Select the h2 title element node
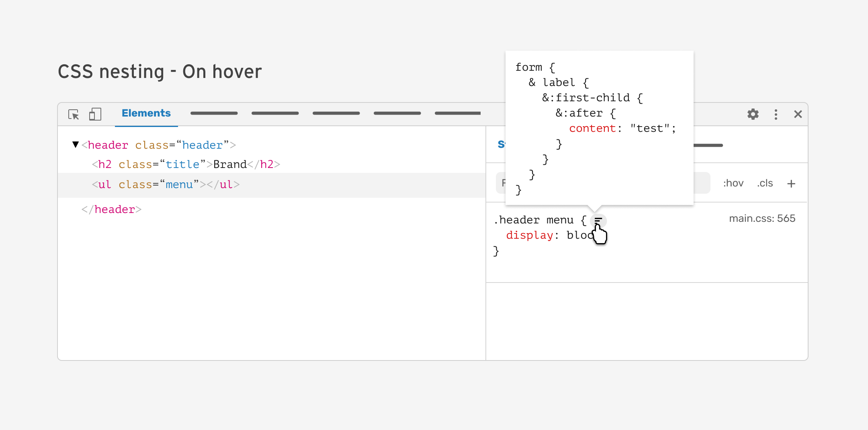Screen dimensions: 868x430 click(186, 164)
